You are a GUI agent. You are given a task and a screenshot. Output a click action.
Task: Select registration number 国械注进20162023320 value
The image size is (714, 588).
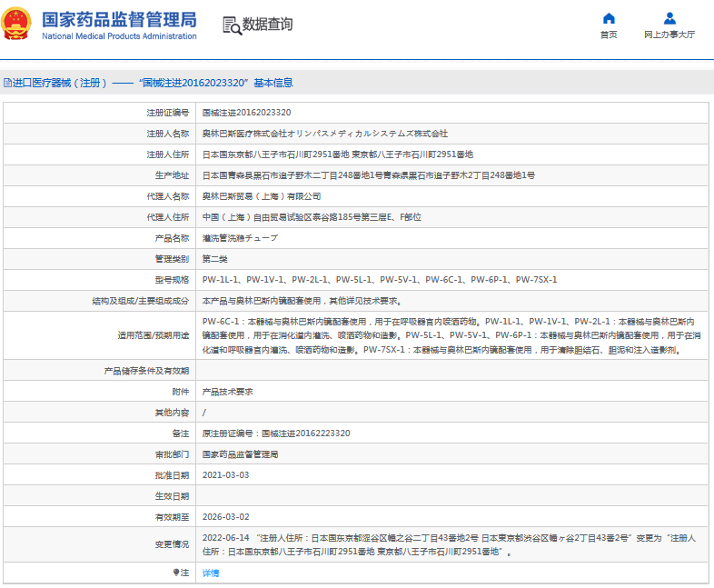(x=246, y=113)
